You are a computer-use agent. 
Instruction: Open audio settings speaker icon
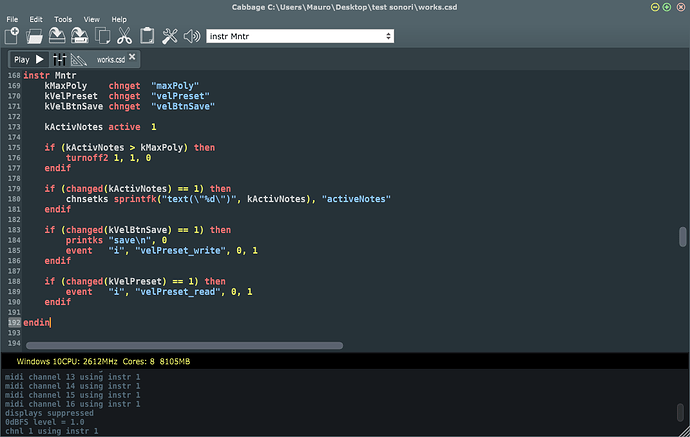pos(192,36)
